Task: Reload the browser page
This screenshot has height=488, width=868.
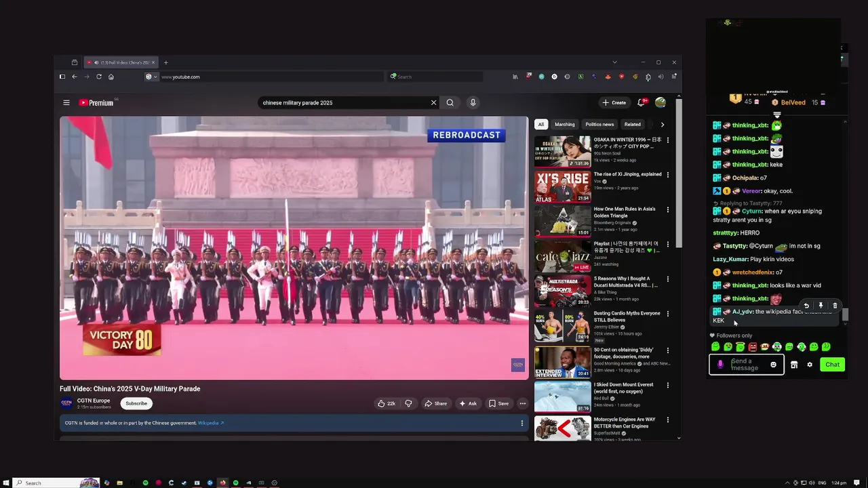Action: coord(99,77)
